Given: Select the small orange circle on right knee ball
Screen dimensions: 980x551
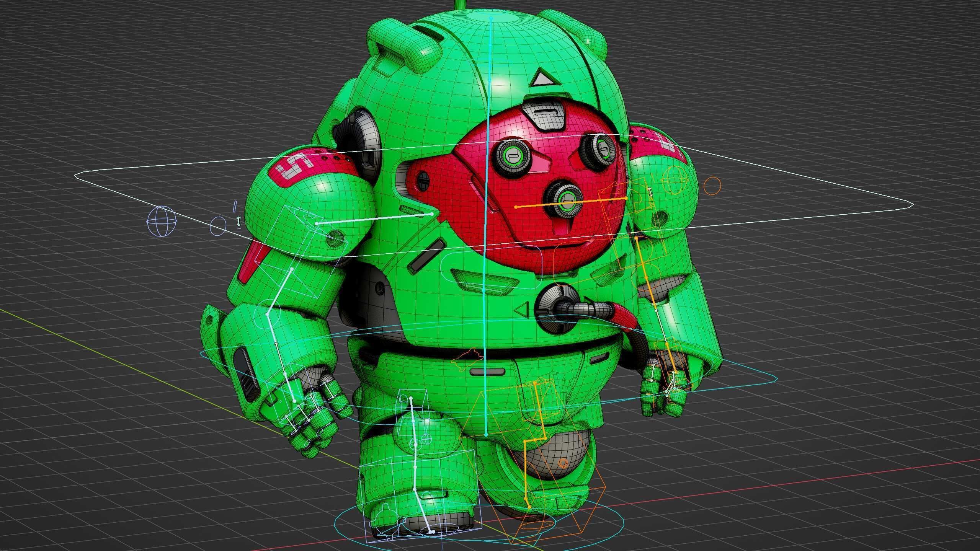Looking at the screenshot, I should click(563, 464).
